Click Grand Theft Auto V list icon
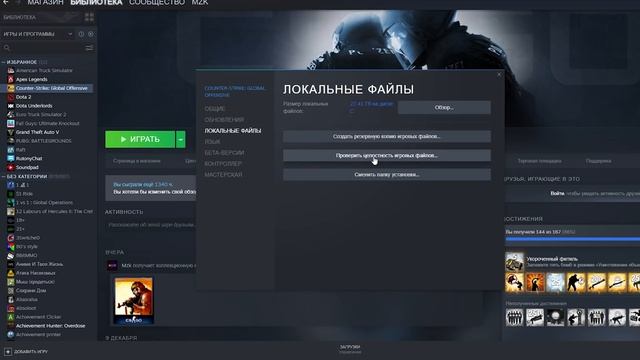The width and height of the screenshot is (640, 360). pos(11,132)
